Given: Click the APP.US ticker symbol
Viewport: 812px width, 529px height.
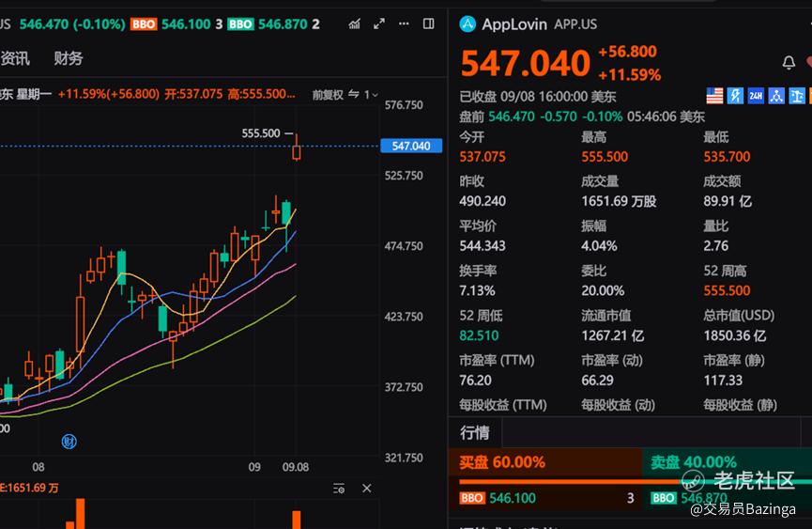Looking at the screenshot, I should coord(575,24).
